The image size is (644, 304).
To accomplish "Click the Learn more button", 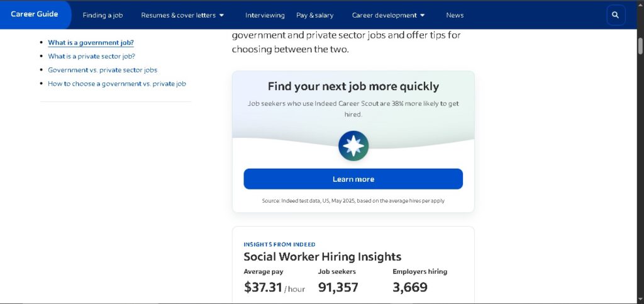I will point(353,179).
